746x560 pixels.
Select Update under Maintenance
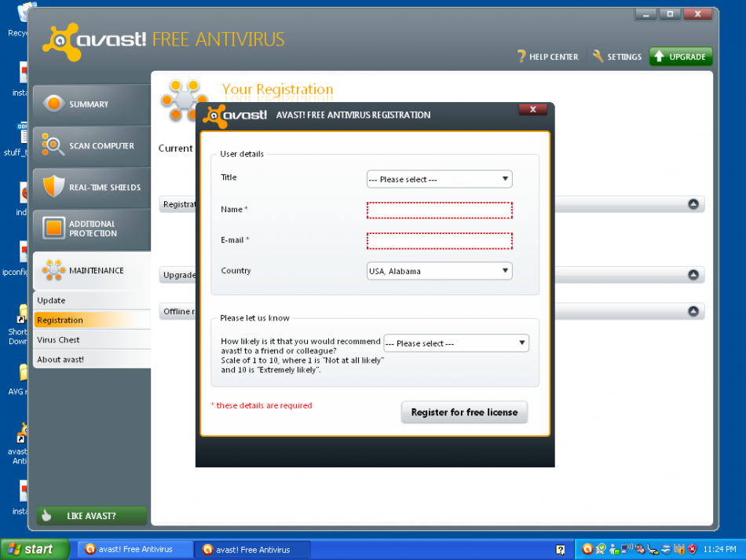click(93, 300)
